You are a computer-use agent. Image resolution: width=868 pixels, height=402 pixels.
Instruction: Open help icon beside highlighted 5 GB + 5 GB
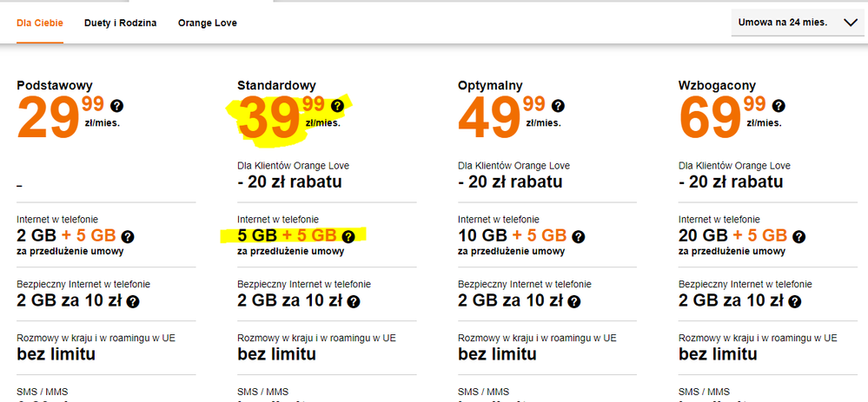tap(348, 236)
